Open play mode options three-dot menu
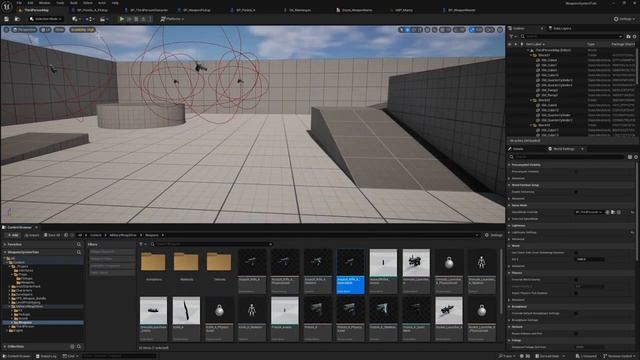The height and width of the screenshot is (360, 640). (x=150, y=19)
